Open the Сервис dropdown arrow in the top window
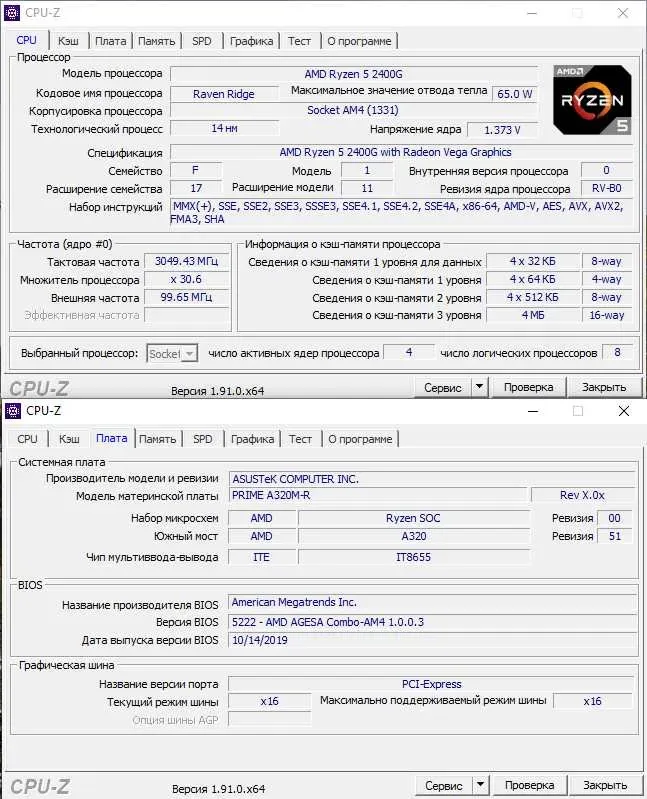This screenshot has width=647, height=799. pos(479,387)
